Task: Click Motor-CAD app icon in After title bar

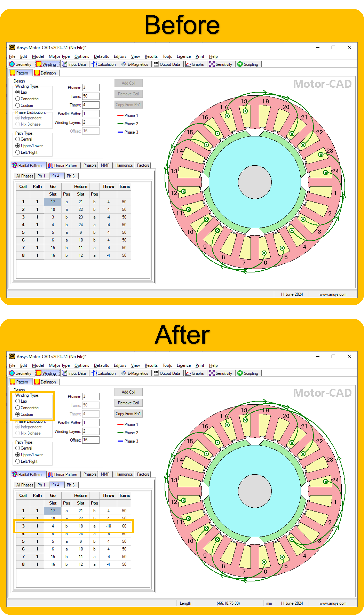Action: tap(12, 356)
